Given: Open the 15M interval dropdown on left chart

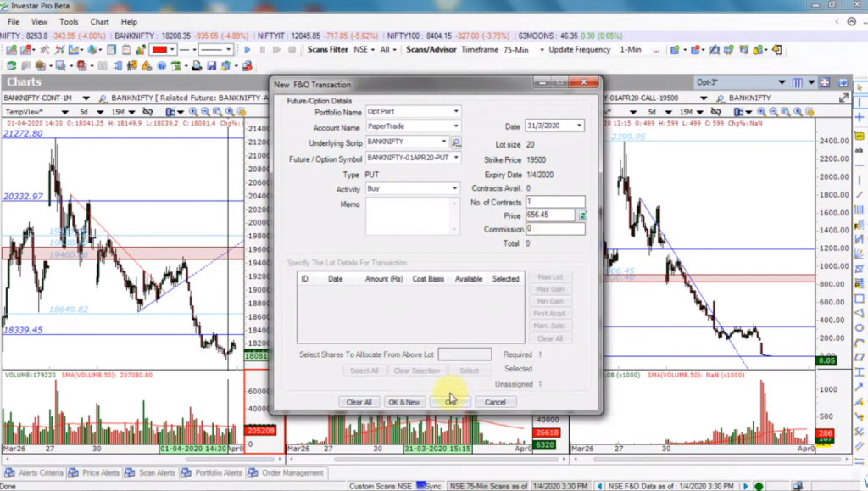Looking at the screenshot, I should pyautogui.click(x=131, y=112).
